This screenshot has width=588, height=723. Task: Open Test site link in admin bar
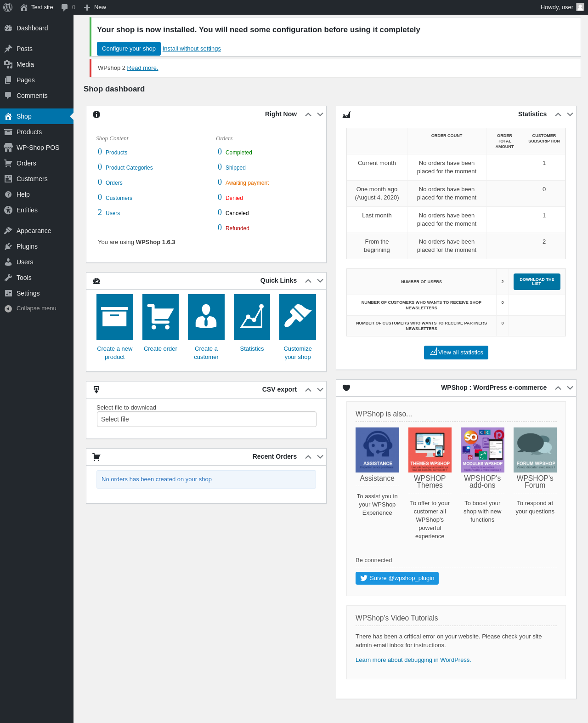tap(37, 7)
